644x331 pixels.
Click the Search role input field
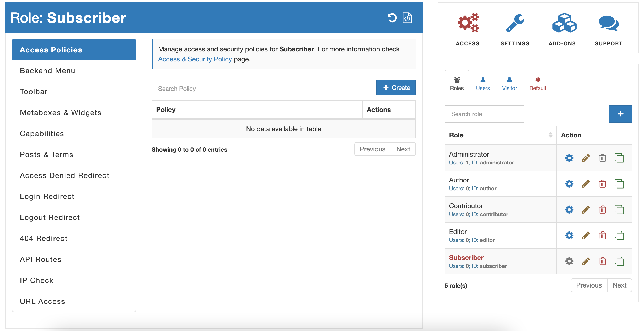[x=485, y=114]
